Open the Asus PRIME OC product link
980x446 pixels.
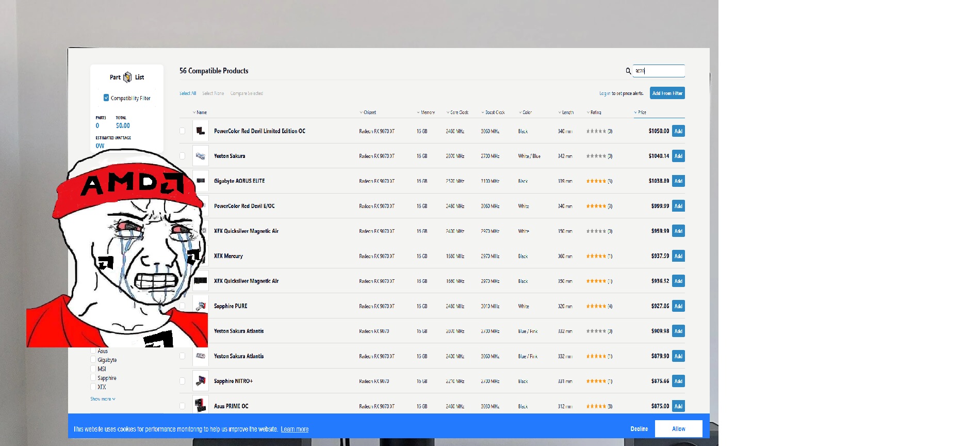231,406
